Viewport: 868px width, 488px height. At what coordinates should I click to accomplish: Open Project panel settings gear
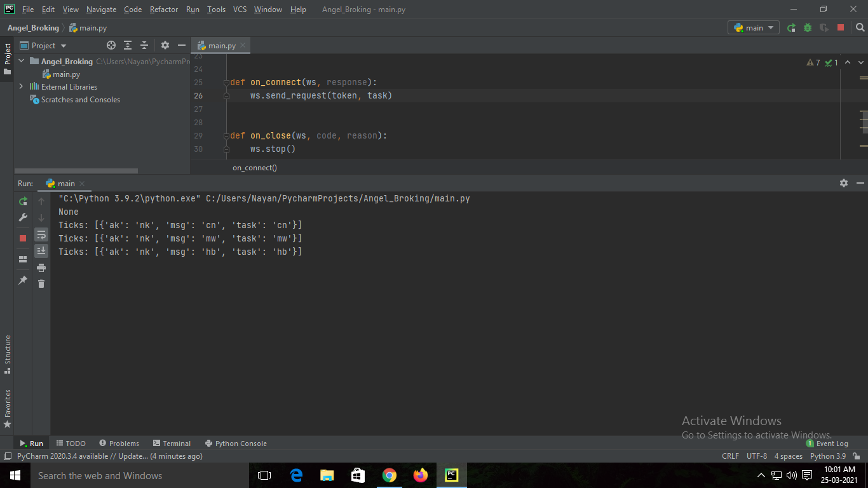(165, 45)
